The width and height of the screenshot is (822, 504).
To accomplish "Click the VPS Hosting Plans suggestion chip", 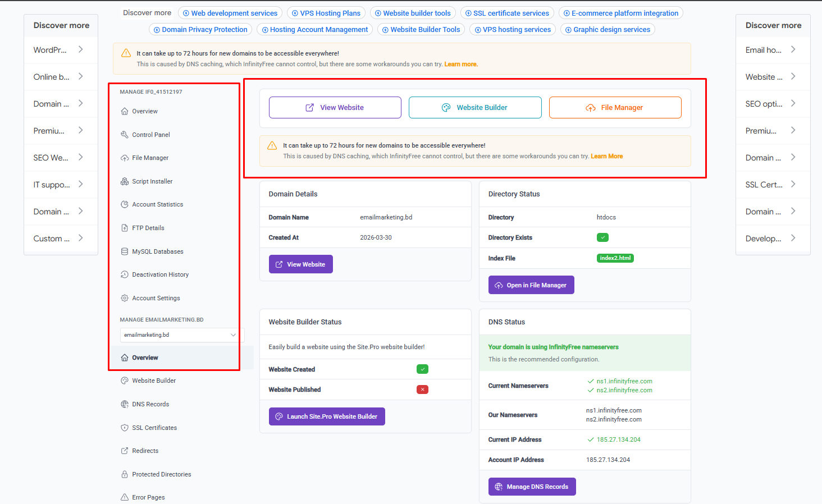I will (x=326, y=13).
